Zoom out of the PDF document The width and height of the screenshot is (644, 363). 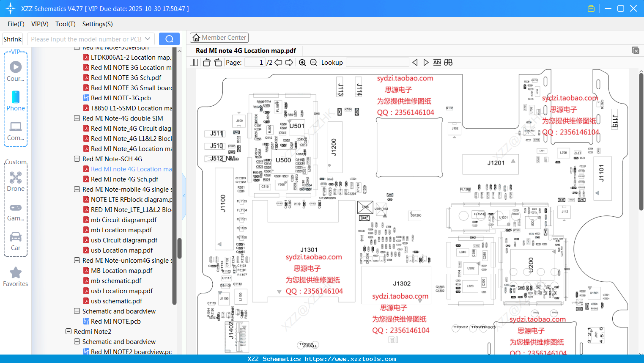(313, 62)
